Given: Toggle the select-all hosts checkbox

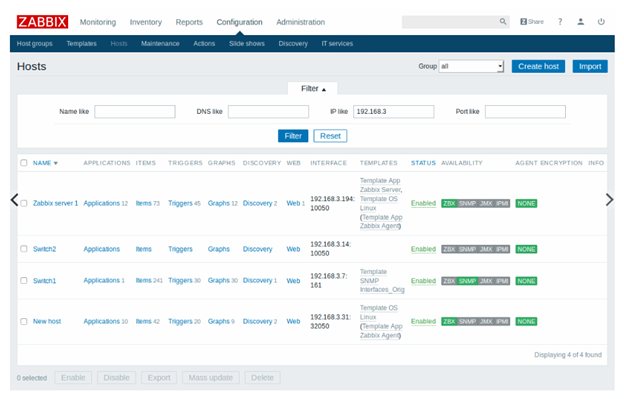Looking at the screenshot, I should (x=24, y=163).
